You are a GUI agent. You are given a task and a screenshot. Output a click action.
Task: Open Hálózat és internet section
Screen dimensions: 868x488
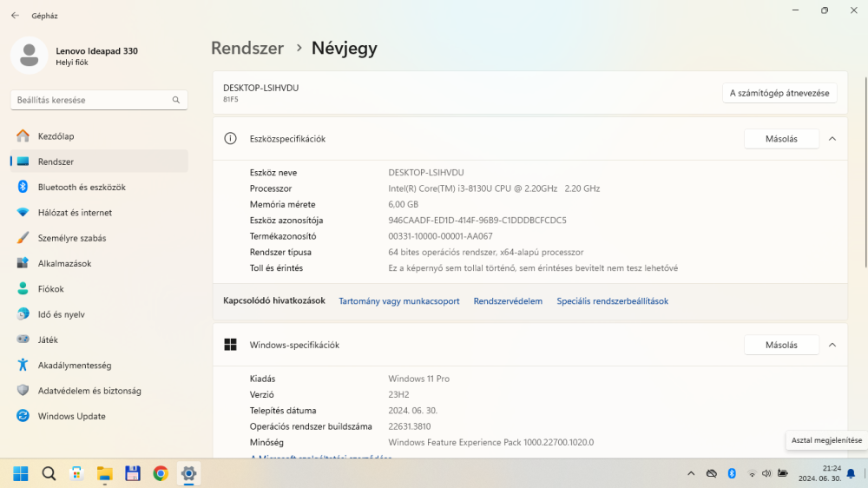[75, 213]
